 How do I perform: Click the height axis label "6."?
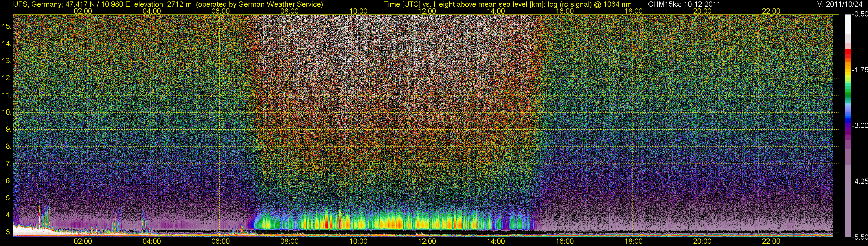[8, 181]
